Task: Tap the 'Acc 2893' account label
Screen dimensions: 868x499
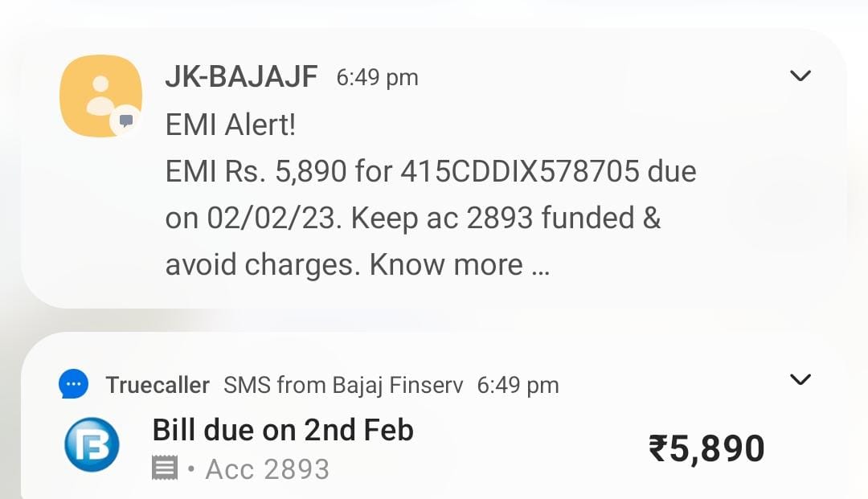Action: coord(267,469)
